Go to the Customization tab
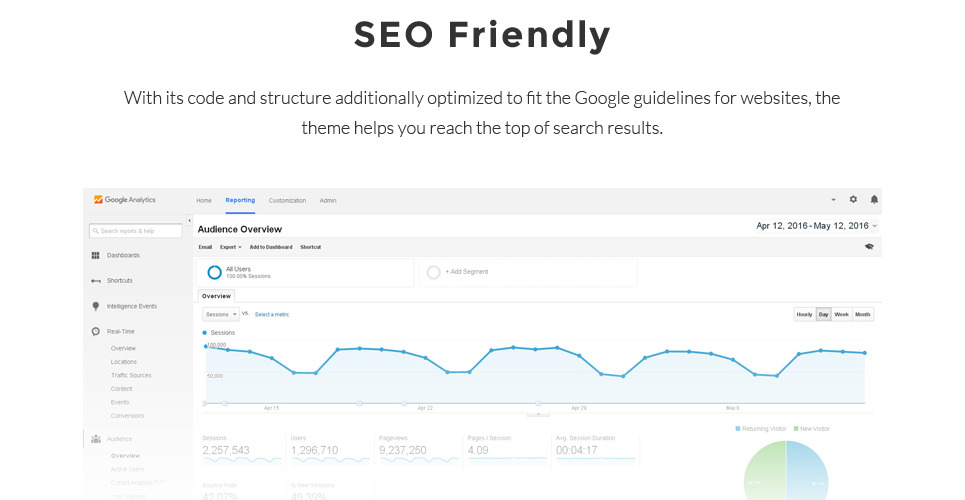This screenshot has height=500, width=965. 287,201
